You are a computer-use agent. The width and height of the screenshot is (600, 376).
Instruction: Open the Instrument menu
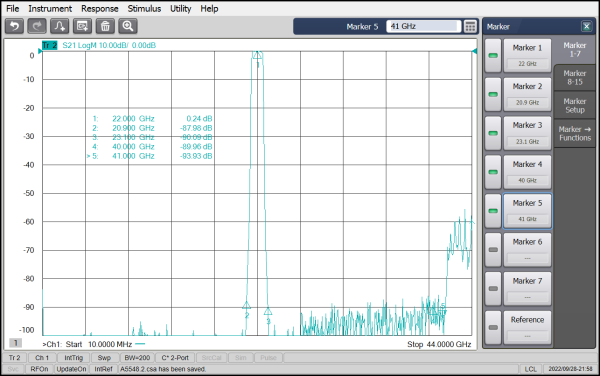click(50, 8)
